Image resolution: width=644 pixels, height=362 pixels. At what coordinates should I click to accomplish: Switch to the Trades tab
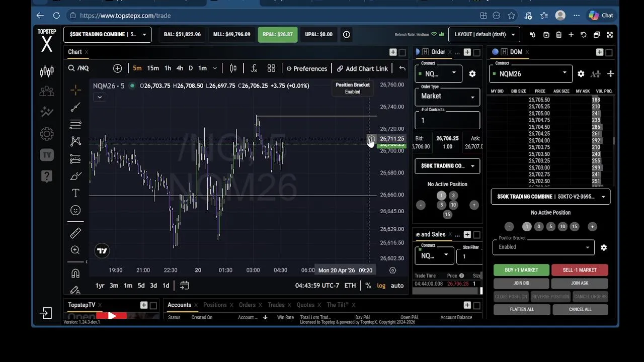point(276,305)
